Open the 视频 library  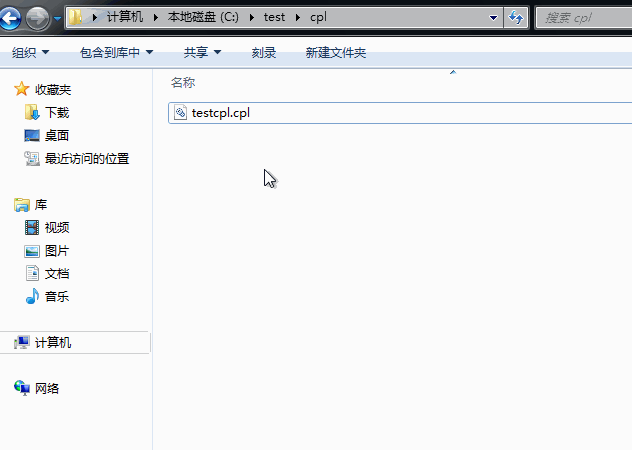coord(57,228)
